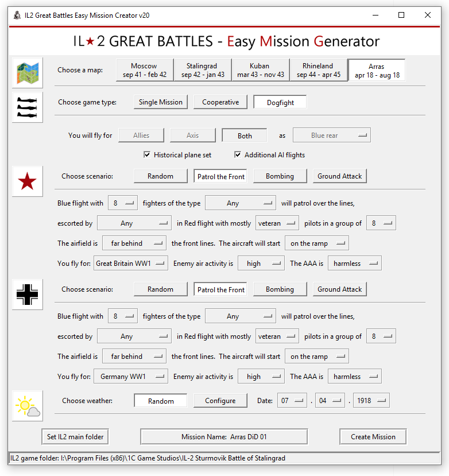Open on the ramp start dropdown in Axis section
This screenshot has height=476, width=449.
316,356
